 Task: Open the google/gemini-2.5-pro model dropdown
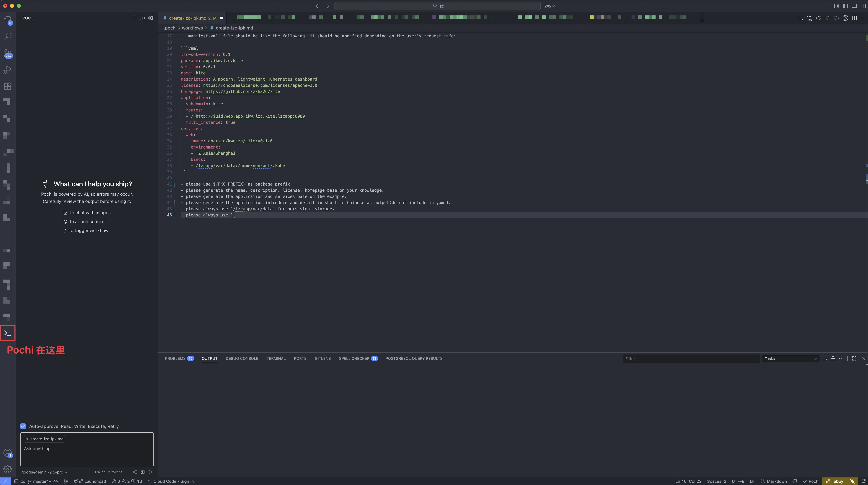point(44,472)
